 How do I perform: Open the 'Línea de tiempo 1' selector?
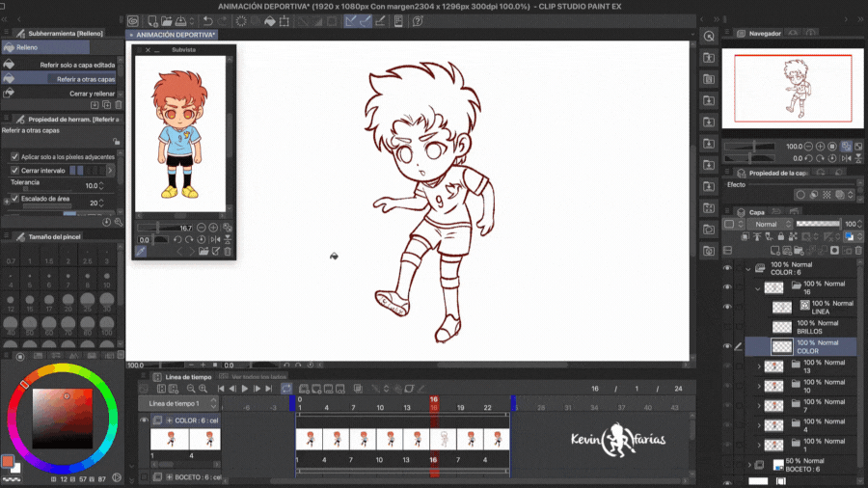point(178,403)
